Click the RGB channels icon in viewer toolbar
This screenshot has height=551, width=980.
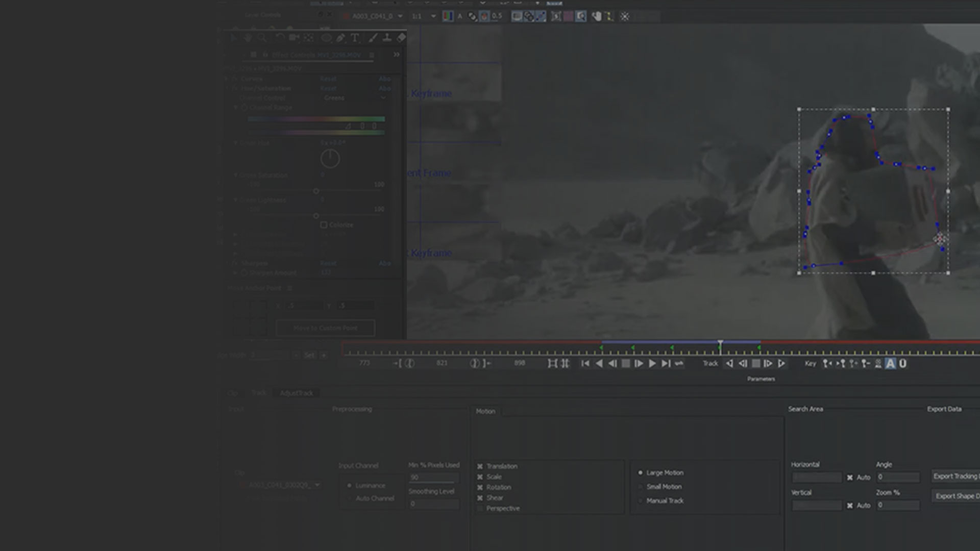[x=448, y=16]
